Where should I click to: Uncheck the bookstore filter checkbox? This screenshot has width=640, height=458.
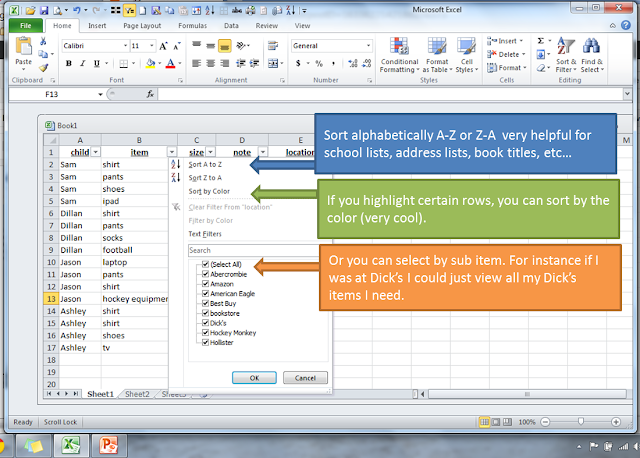click(x=206, y=313)
